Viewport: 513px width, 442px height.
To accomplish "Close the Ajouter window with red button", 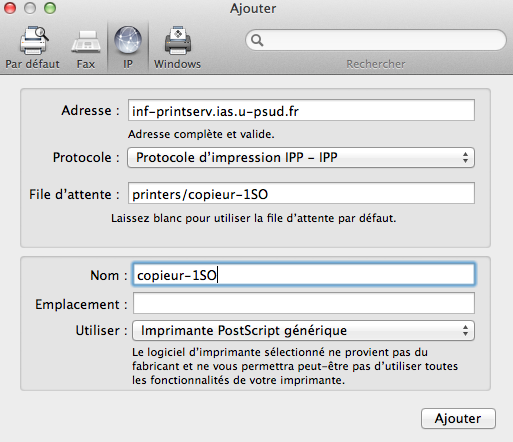I will [x=10, y=8].
